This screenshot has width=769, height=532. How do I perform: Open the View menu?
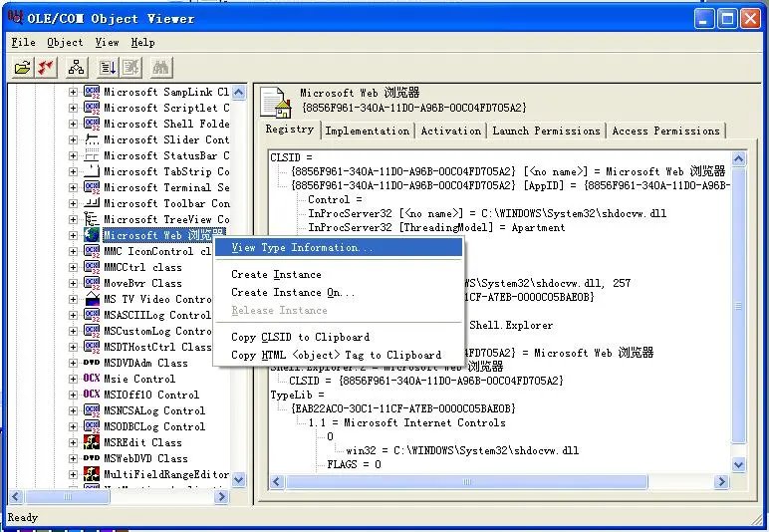(x=107, y=43)
